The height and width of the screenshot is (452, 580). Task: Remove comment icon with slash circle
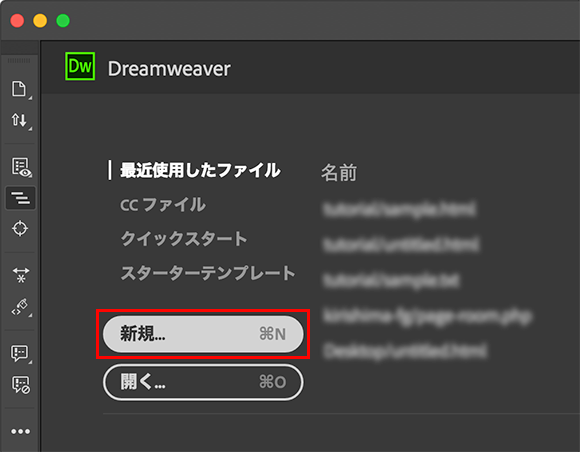click(x=21, y=385)
